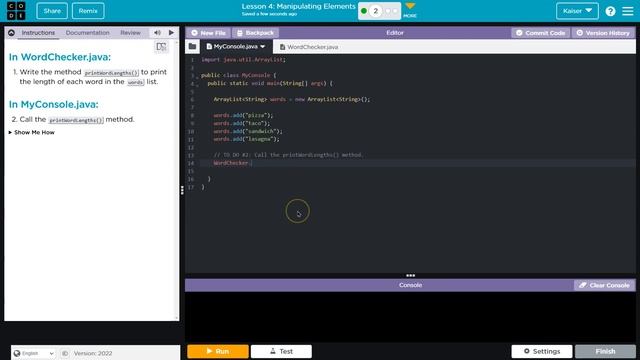The height and width of the screenshot is (360, 640).
Task: Open the hamburger menu icon
Action: (628, 11)
